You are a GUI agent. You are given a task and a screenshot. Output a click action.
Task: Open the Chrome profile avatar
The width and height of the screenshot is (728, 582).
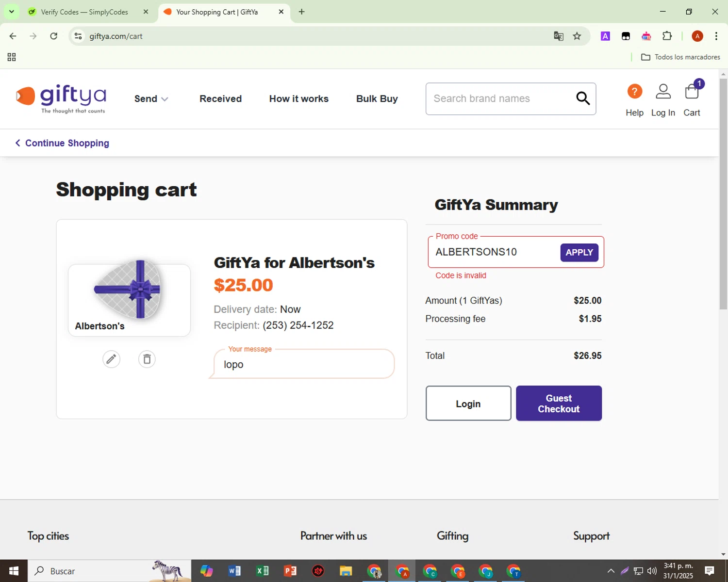[697, 36]
